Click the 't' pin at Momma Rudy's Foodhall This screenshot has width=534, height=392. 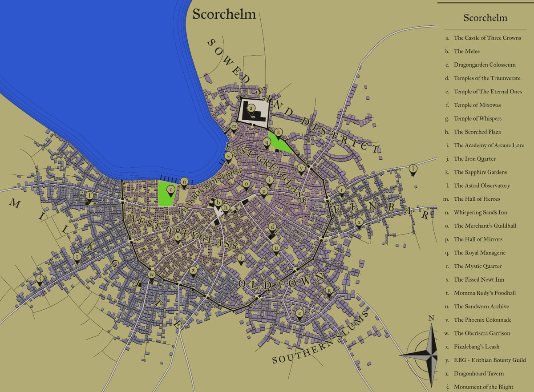(77, 257)
